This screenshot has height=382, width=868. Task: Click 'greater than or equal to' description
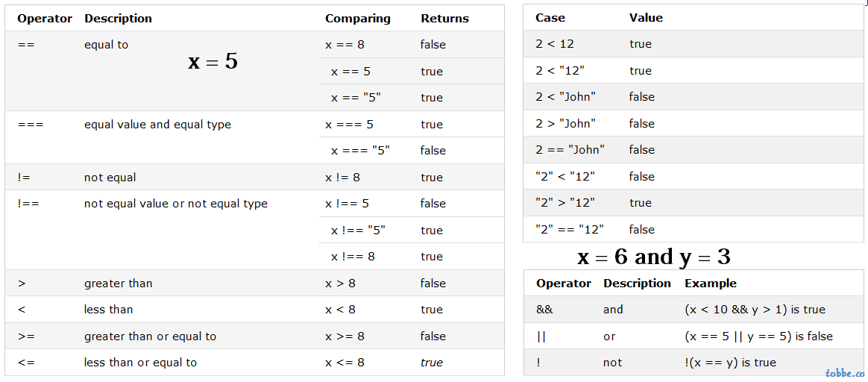(x=150, y=336)
